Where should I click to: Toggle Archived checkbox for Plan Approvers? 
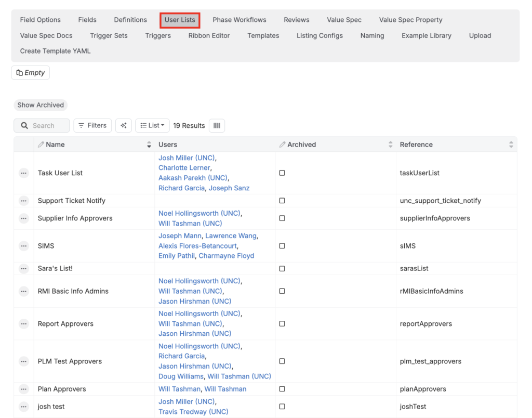click(282, 389)
